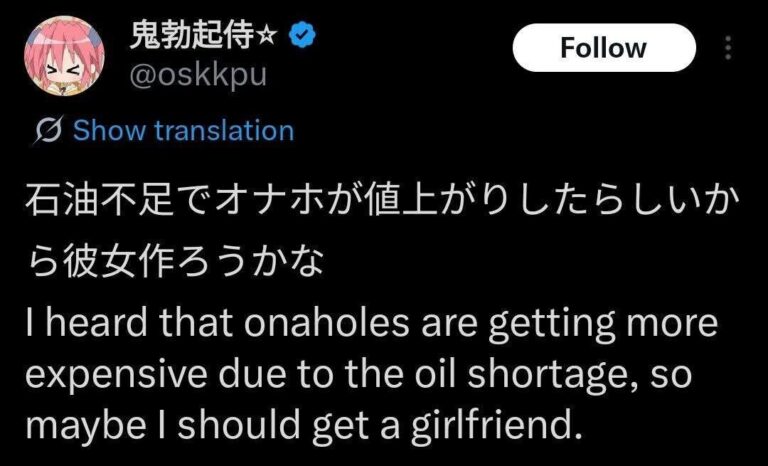Viewport: 768px width, 466px height.
Task: Click the last line ending "get a girlfriend."
Action: point(302,425)
